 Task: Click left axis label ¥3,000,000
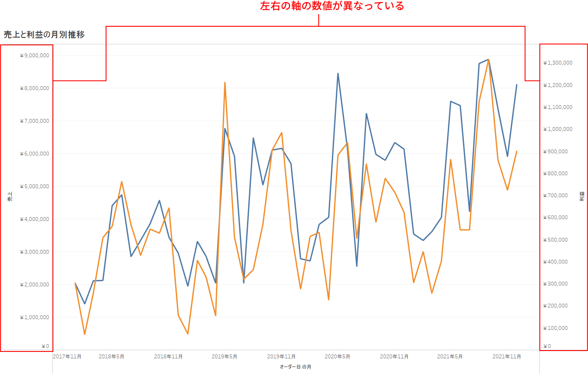(34, 252)
